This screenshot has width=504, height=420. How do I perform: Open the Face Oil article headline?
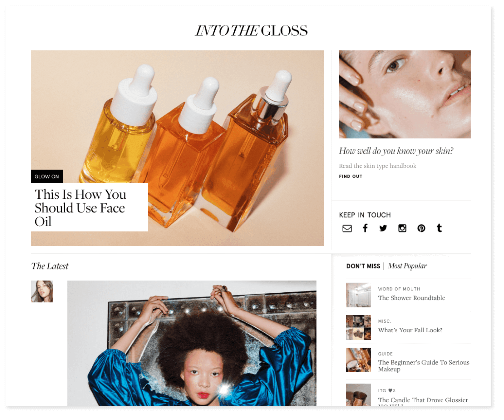(x=81, y=208)
